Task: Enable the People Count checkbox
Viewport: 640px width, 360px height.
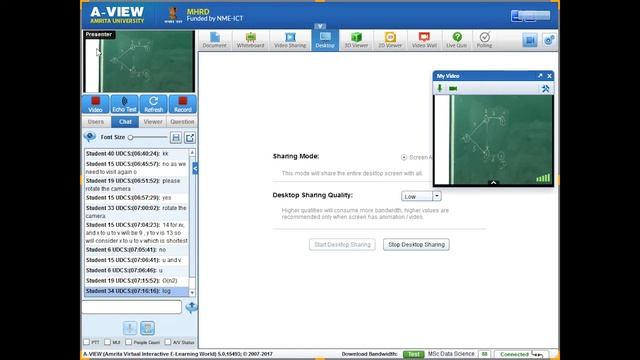Action: [x=129, y=342]
